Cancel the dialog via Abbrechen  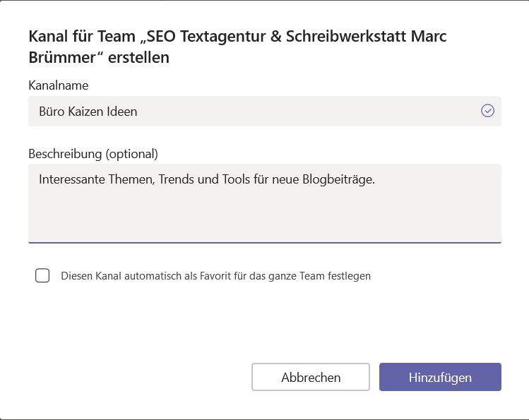tap(311, 377)
